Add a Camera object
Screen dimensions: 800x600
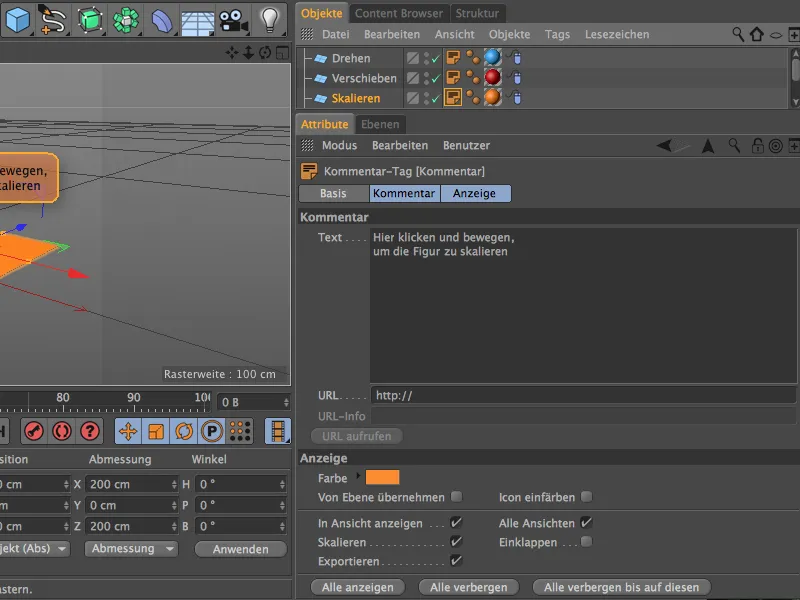(x=233, y=21)
